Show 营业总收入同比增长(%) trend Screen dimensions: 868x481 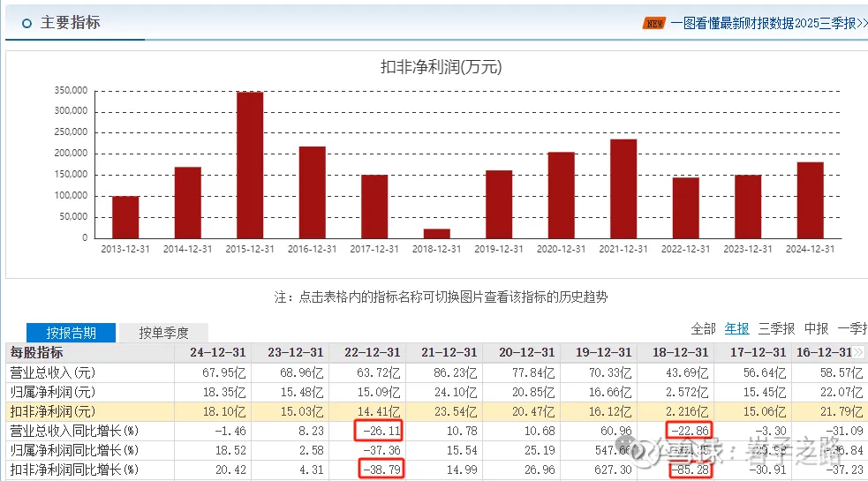point(74,431)
